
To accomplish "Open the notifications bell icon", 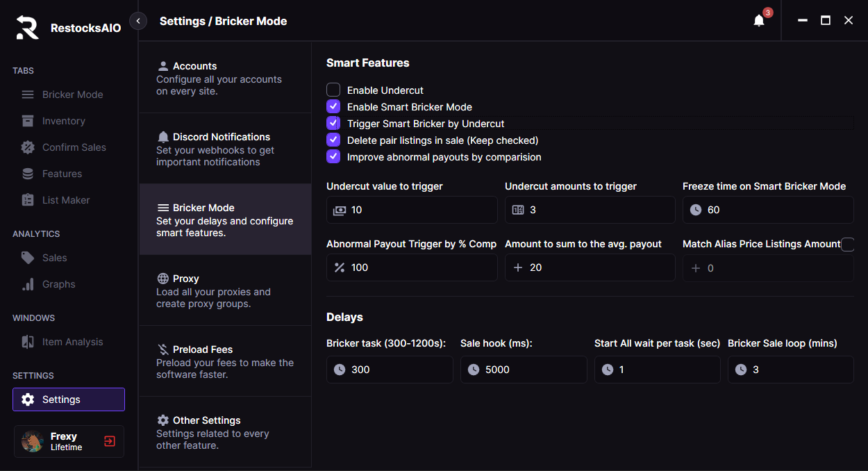I will 759,21.
